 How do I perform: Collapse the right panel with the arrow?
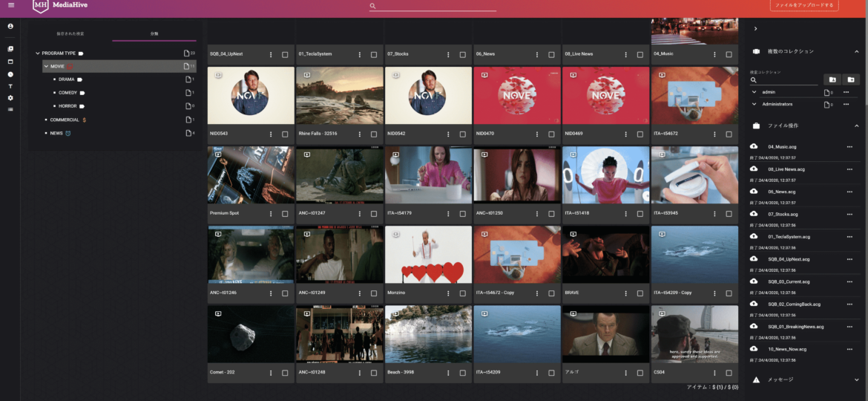coord(756,29)
